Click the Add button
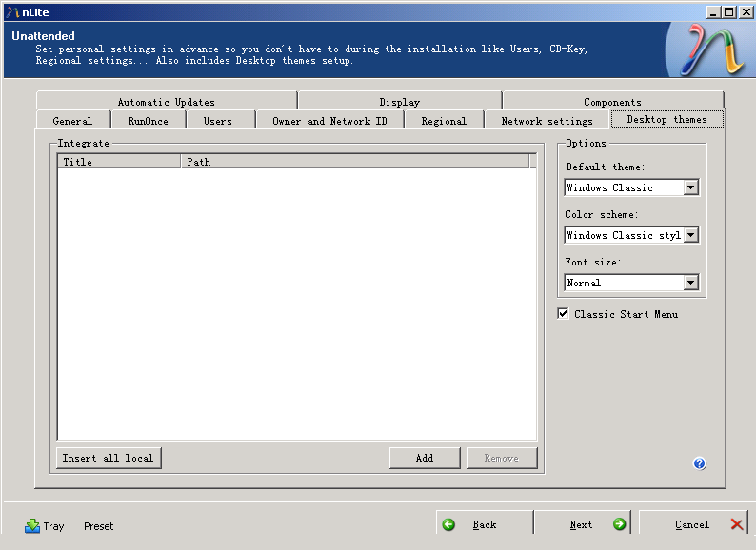 [x=425, y=458]
